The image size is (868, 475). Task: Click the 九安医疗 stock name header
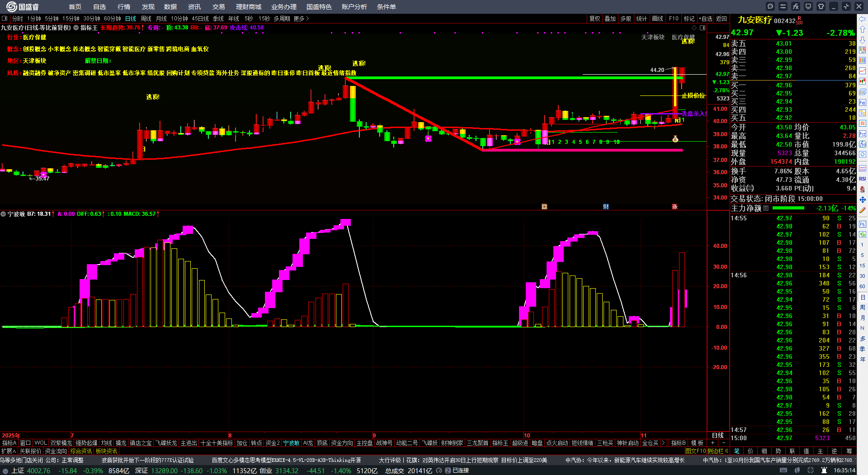click(755, 20)
